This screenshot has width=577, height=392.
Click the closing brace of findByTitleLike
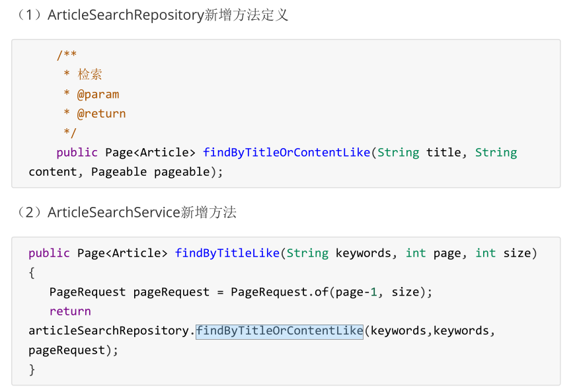pos(31,369)
